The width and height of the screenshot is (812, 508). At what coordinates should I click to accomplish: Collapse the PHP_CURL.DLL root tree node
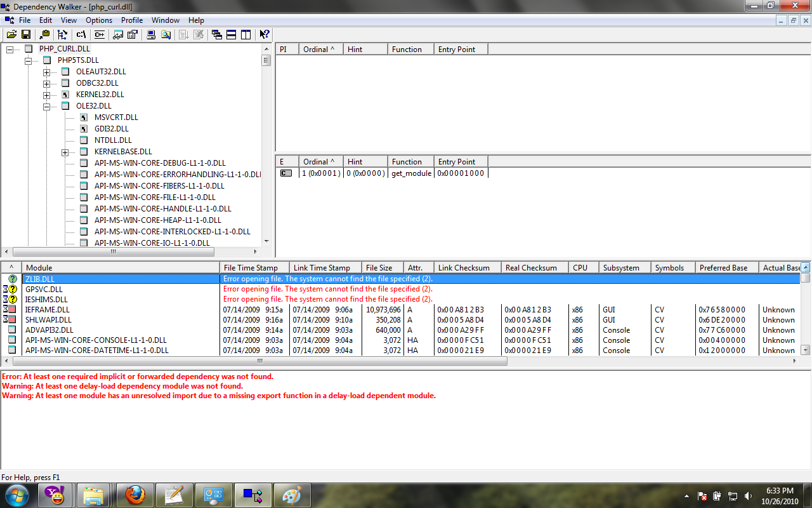click(10, 49)
